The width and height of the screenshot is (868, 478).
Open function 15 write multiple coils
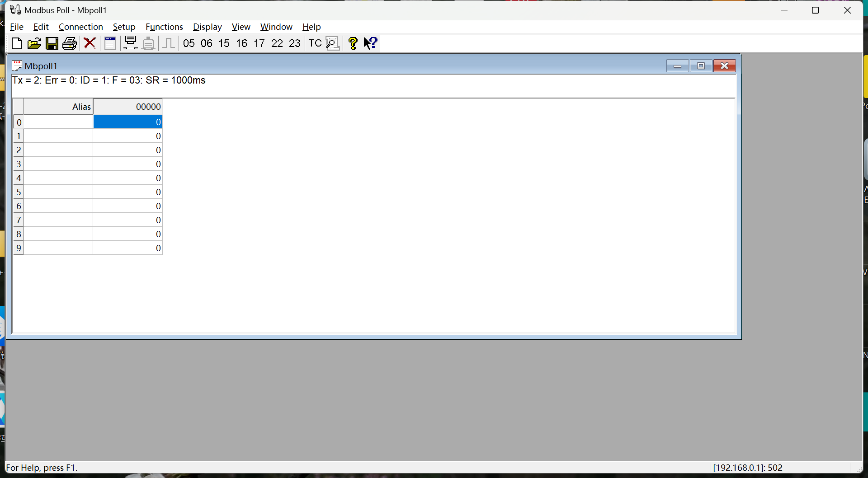tap(224, 43)
